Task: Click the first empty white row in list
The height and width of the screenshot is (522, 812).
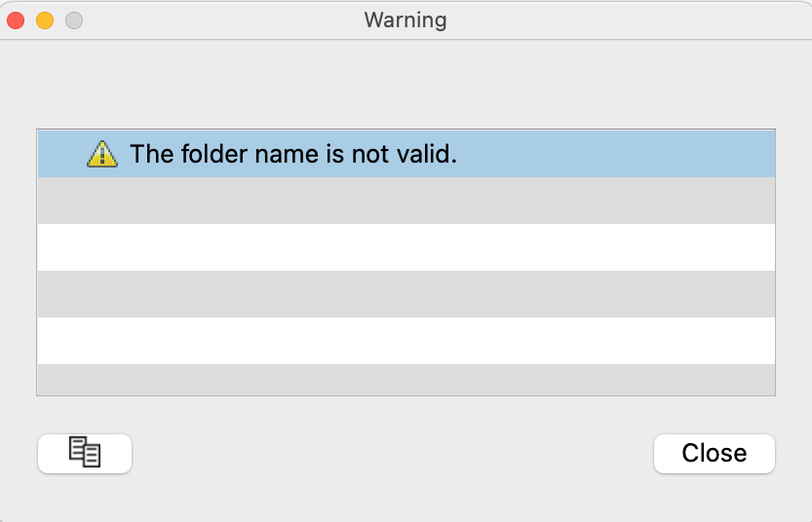Action: point(406,247)
